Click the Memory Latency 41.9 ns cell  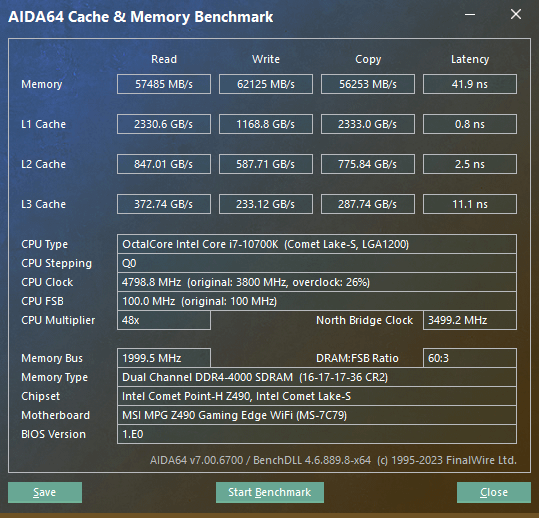[x=470, y=84]
